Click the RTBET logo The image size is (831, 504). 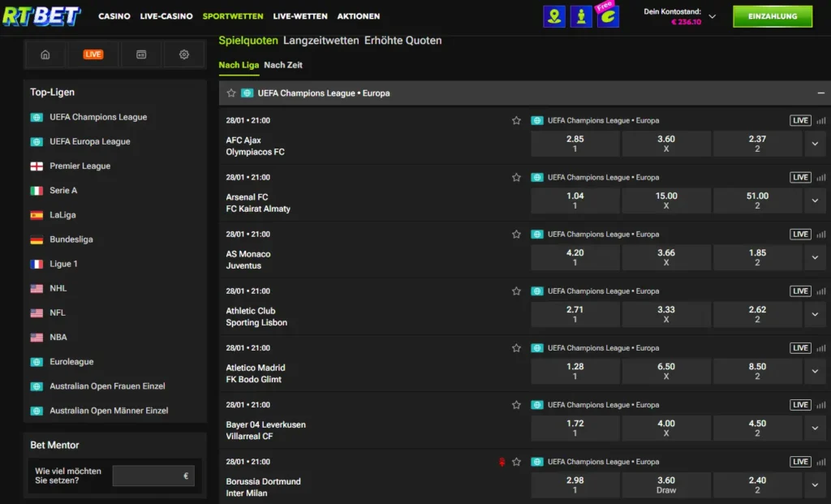point(41,16)
